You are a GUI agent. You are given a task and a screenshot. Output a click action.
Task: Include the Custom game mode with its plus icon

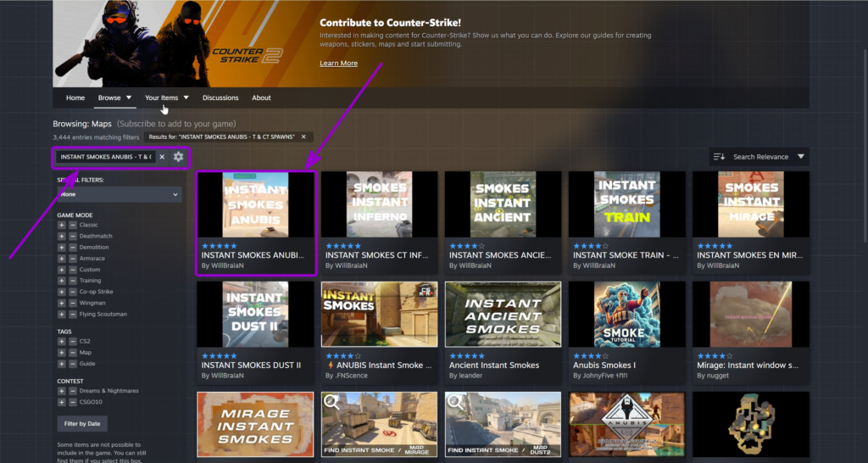coord(61,269)
